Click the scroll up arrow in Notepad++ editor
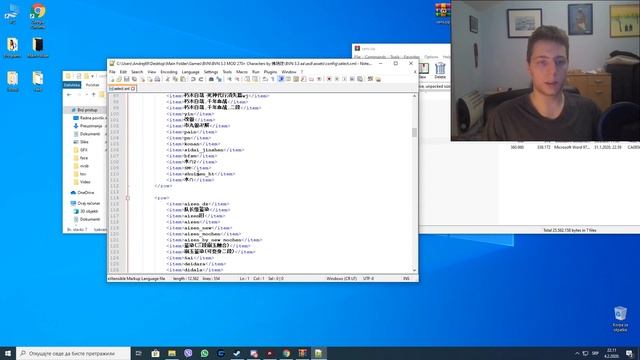 (x=414, y=96)
